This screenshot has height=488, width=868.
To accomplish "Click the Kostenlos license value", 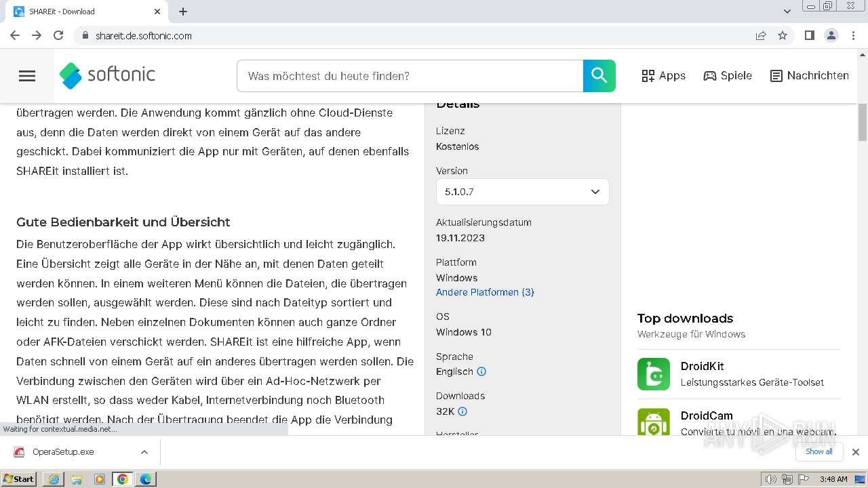I will pyautogui.click(x=458, y=146).
